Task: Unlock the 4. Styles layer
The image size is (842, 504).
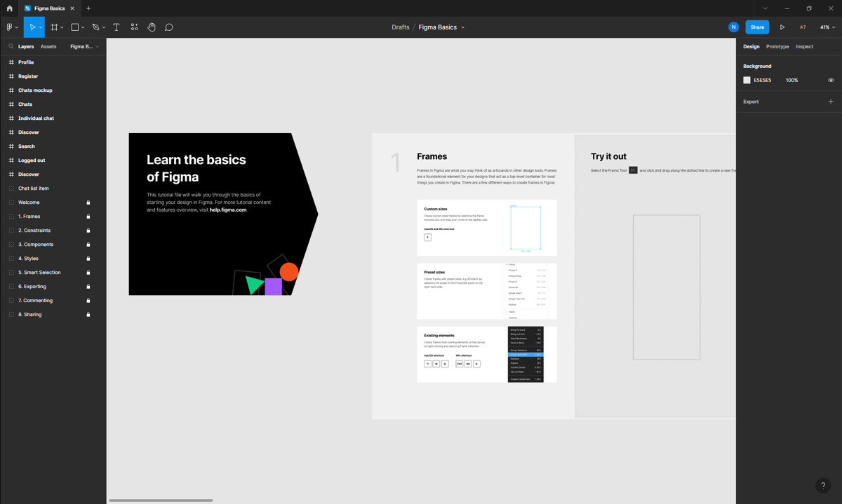Action: (88, 259)
